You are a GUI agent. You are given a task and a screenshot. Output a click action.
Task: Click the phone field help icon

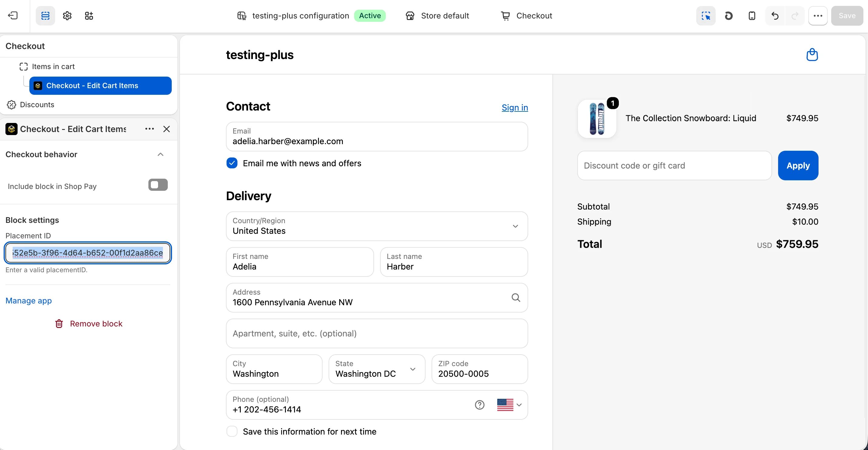479,405
